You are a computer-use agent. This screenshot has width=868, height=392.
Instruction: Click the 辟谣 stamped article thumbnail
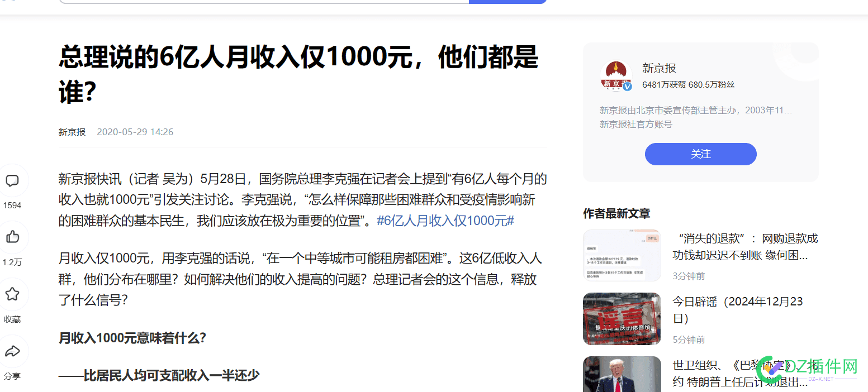622,319
